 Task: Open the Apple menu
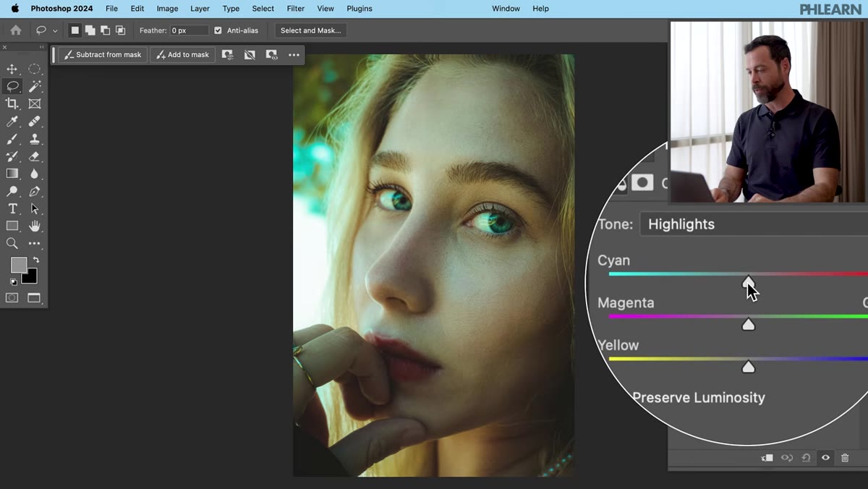[15, 9]
